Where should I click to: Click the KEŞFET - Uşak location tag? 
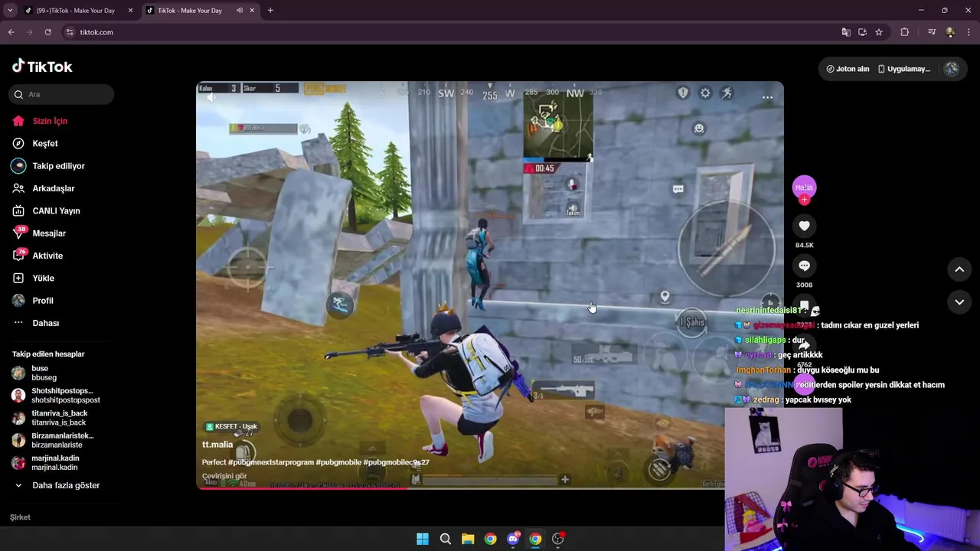pyautogui.click(x=231, y=426)
